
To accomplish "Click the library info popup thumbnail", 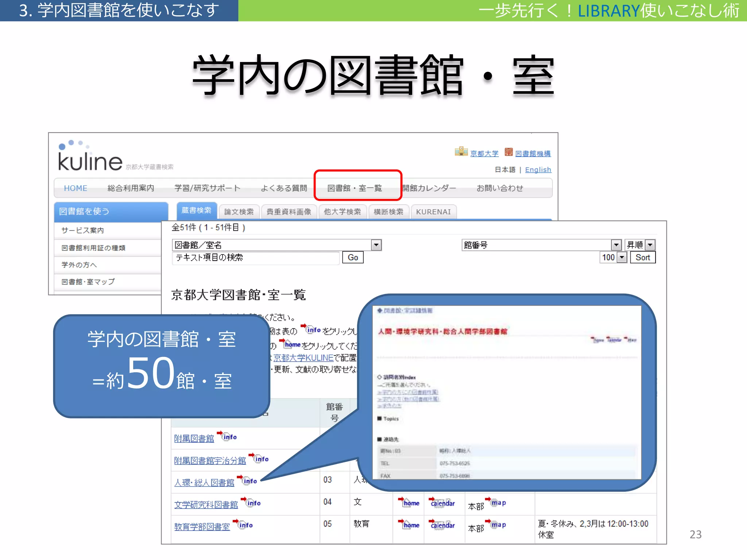I will click(507, 392).
